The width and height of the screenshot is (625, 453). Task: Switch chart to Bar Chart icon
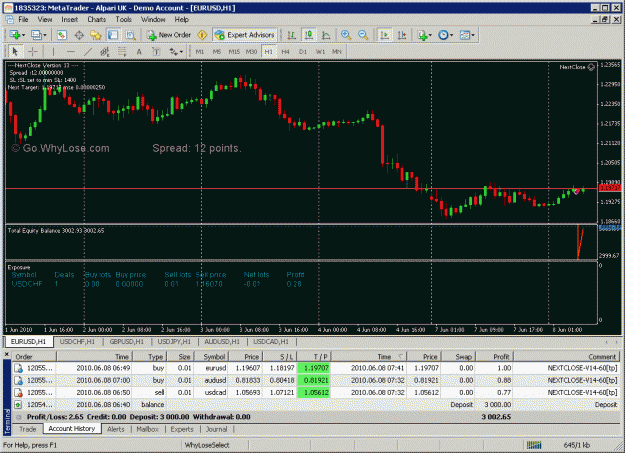pos(291,35)
